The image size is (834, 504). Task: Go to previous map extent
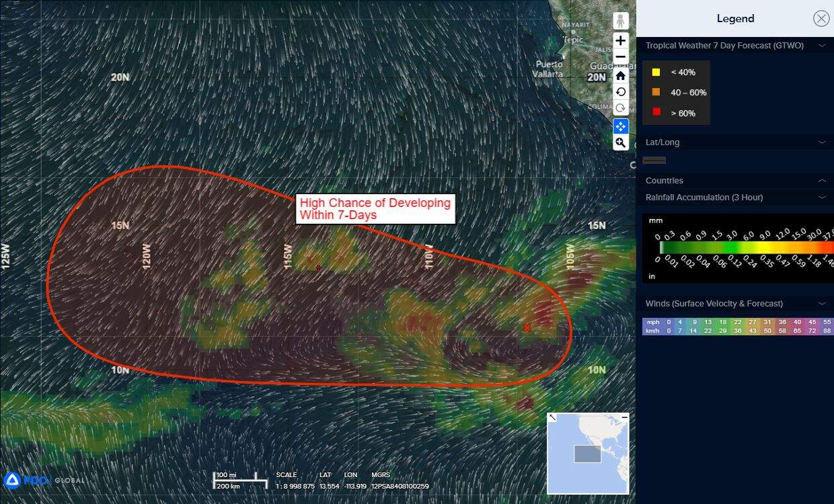coord(620,92)
